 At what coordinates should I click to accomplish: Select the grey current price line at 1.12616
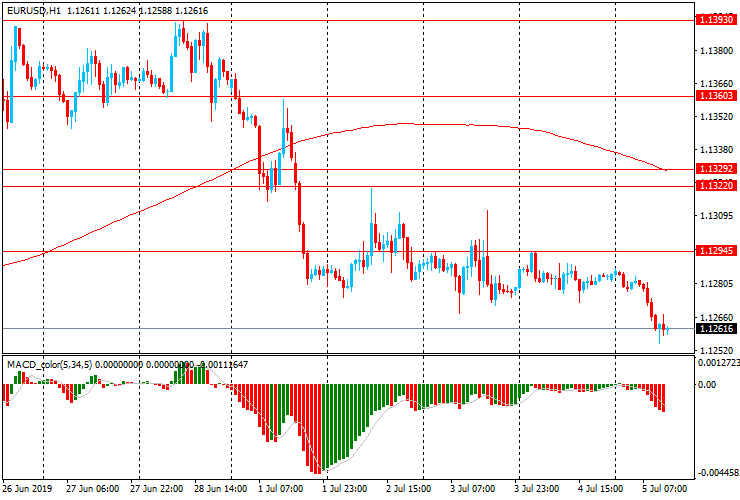point(349,328)
